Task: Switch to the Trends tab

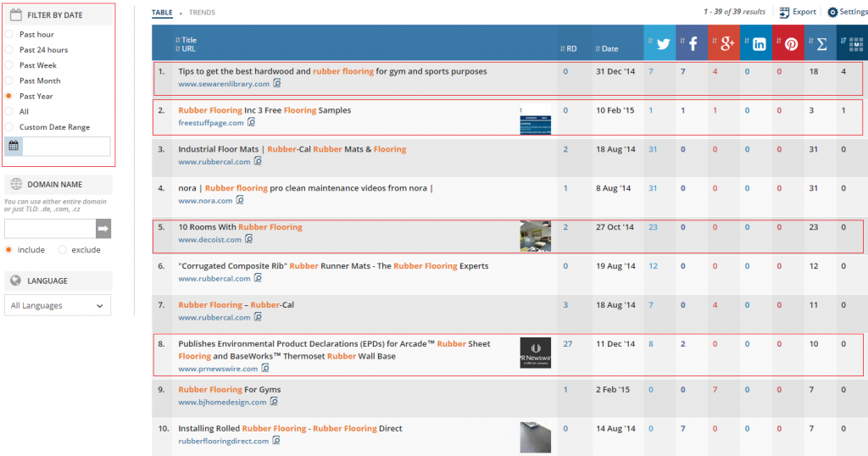Action: [202, 13]
